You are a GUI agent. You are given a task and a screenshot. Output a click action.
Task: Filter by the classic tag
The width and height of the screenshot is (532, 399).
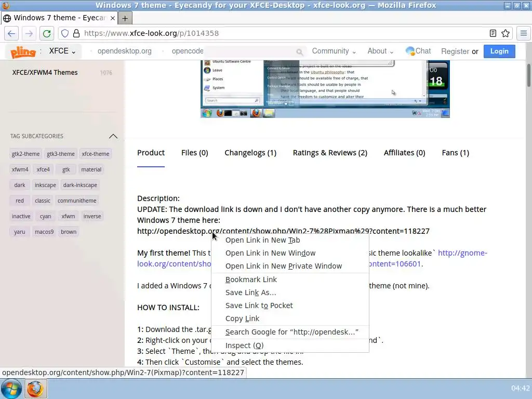coord(43,201)
